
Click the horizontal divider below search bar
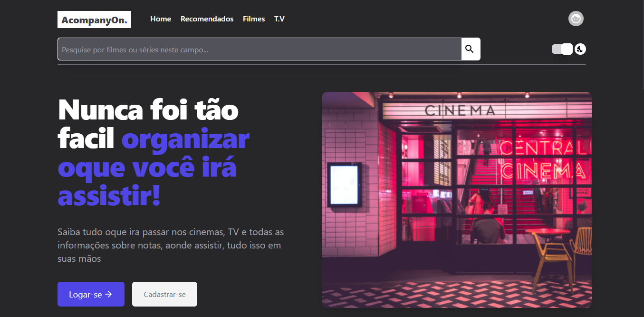[321, 64]
